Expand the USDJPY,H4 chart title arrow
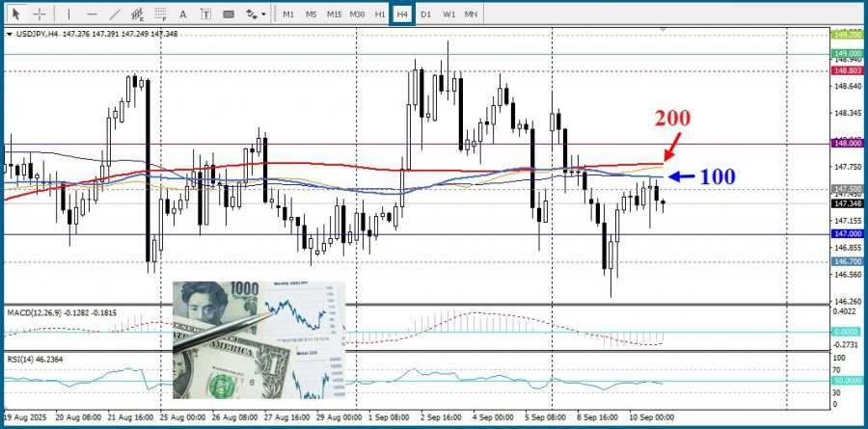The width and height of the screenshot is (868, 429). click(x=10, y=34)
